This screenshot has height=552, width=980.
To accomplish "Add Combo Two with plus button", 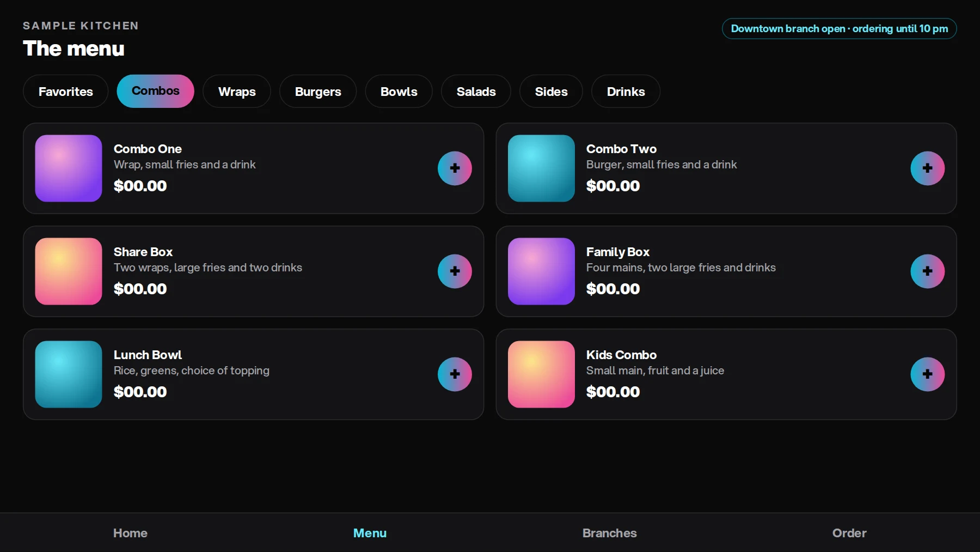I will point(927,168).
